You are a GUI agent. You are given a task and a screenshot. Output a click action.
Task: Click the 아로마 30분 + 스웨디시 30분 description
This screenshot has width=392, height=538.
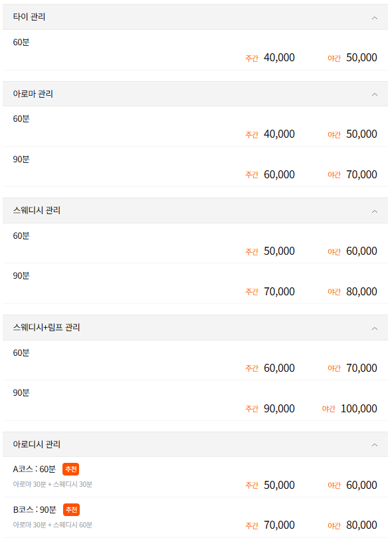point(54,483)
